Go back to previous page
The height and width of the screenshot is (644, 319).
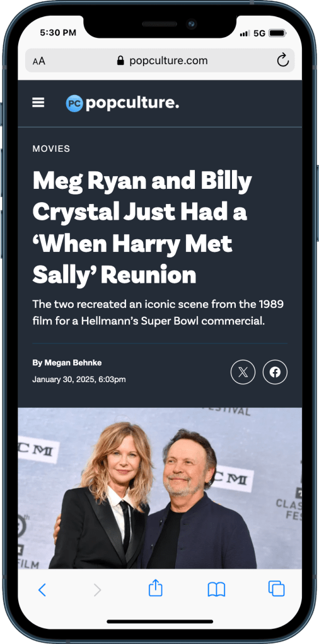pyautogui.click(x=42, y=590)
